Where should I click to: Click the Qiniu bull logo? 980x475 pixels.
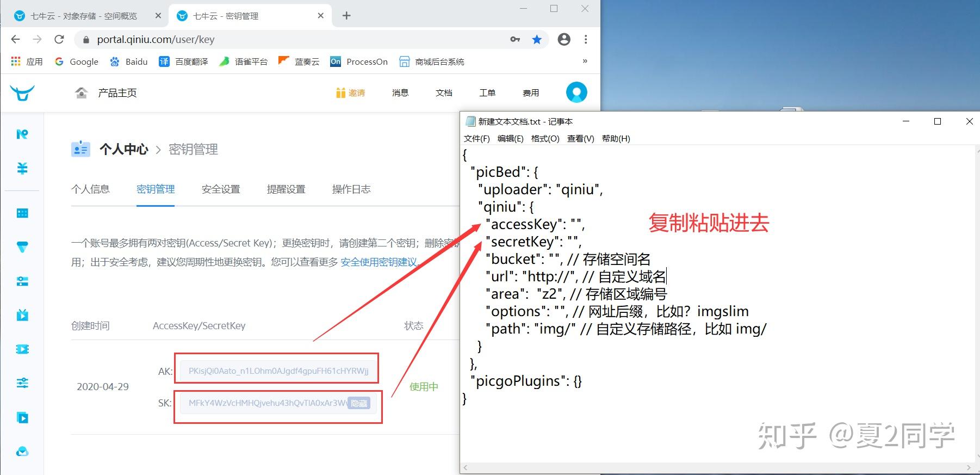click(x=22, y=92)
